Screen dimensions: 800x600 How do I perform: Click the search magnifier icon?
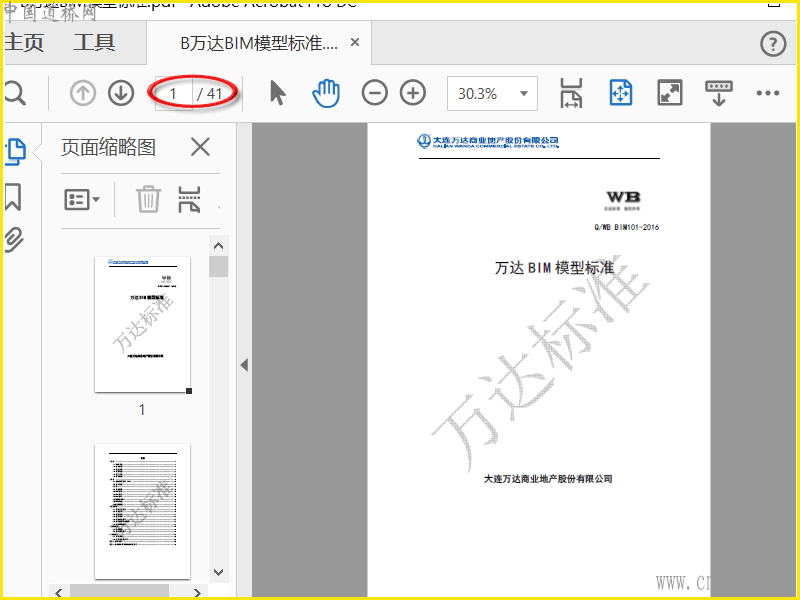[x=14, y=93]
